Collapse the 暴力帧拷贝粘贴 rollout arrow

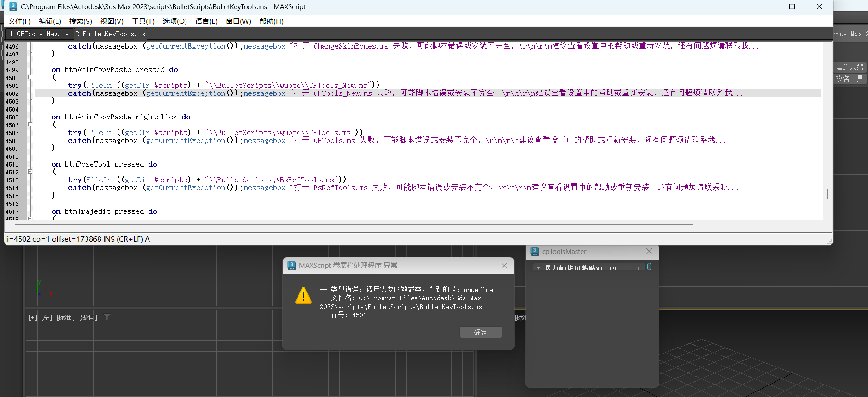539,268
